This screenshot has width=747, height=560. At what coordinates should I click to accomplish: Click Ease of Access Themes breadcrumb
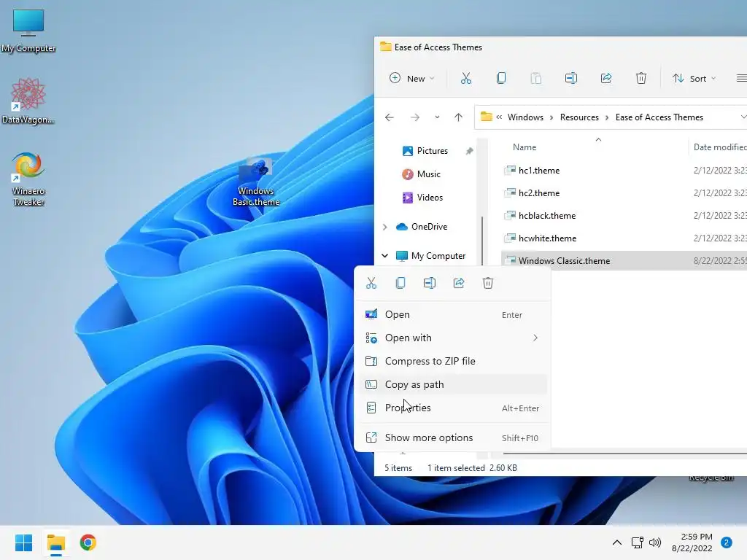tap(659, 117)
